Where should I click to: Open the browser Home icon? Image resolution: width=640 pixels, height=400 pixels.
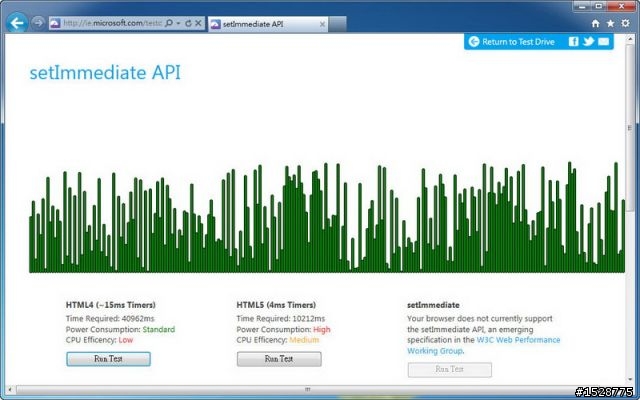596,24
